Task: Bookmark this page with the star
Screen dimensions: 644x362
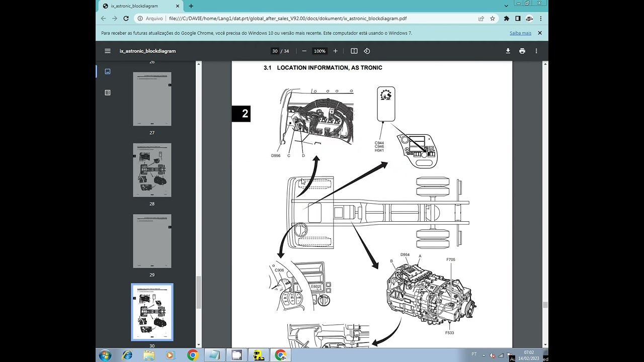Action: (x=493, y=18)
